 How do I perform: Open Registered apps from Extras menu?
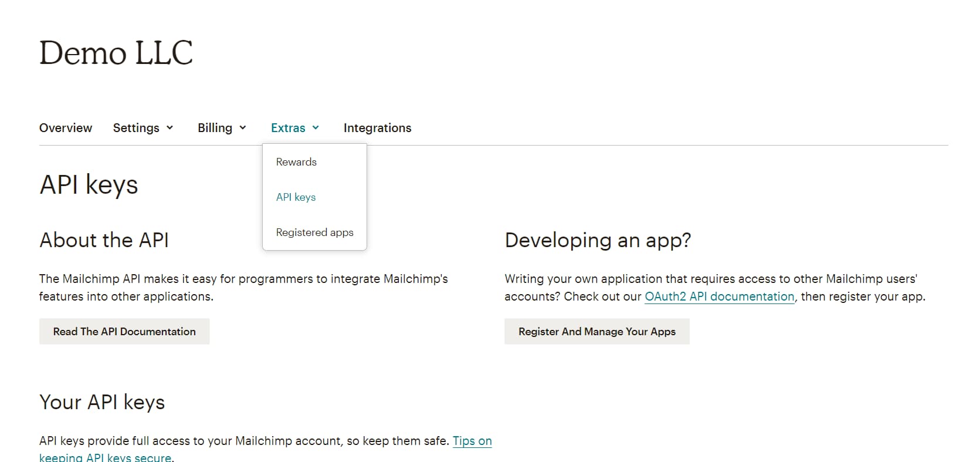[x=314, y=232]
